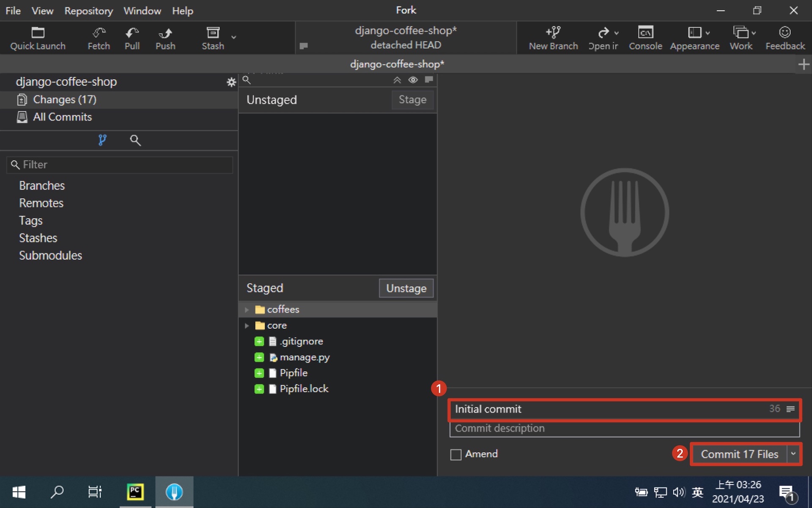The width and height of the screenshot is (812, 508).
Task: Expand Remotes section in sidebar
Action: pyautogui.click(x=41, y=203)
